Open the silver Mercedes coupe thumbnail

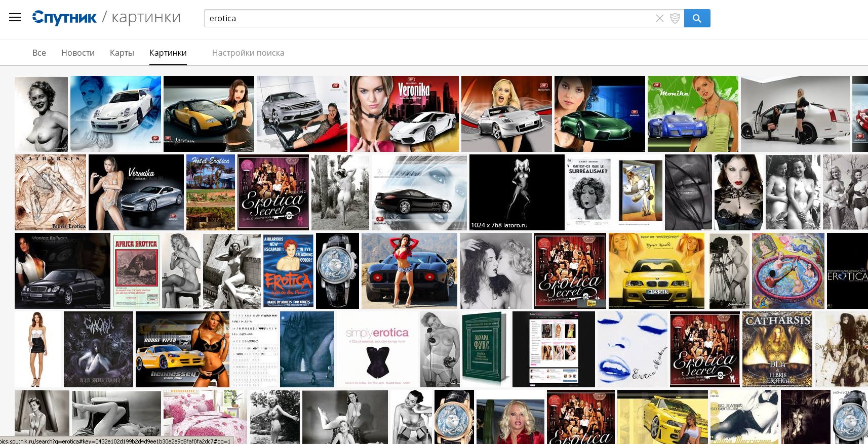point(302,114)
